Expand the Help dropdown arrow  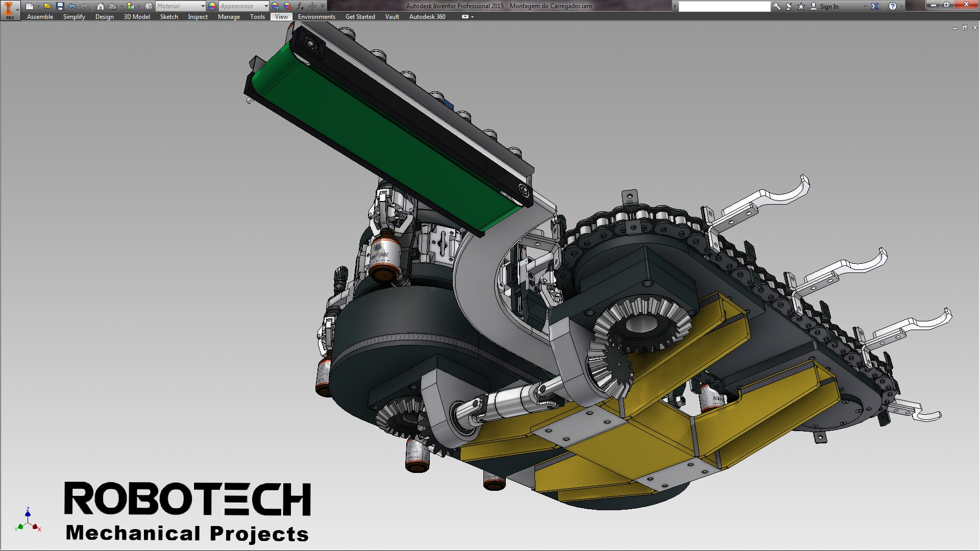click(x=902, y=6)
